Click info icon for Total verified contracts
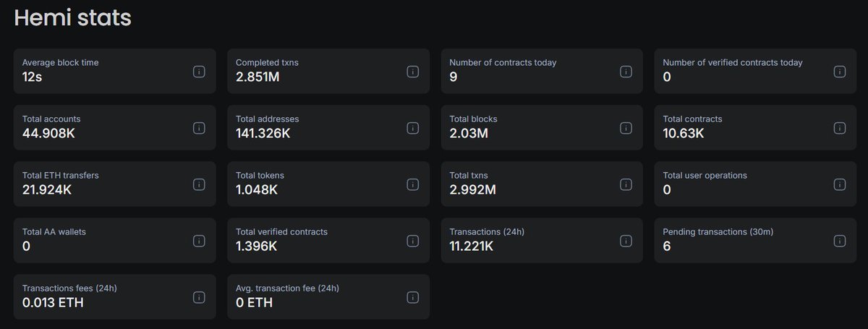Viewport: 868px width, 329px height. click(x=412, y=241)
